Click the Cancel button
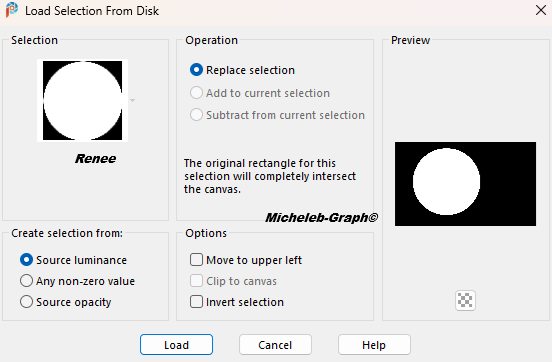 [275, 345]
